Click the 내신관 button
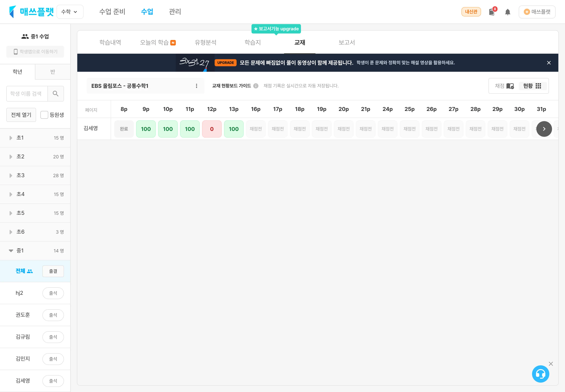The image size is (565, 392). 471,12
